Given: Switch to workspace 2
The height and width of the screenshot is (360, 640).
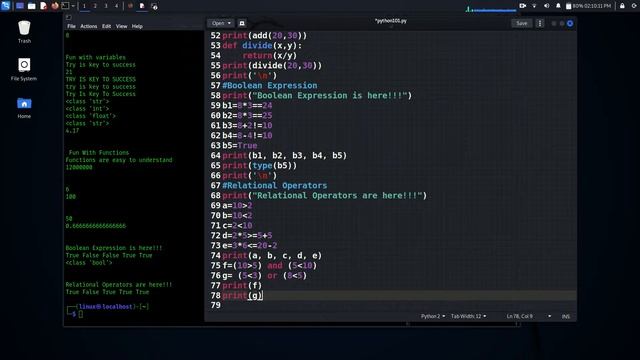Looking at the screenshot, I should (x=95, y=6).
